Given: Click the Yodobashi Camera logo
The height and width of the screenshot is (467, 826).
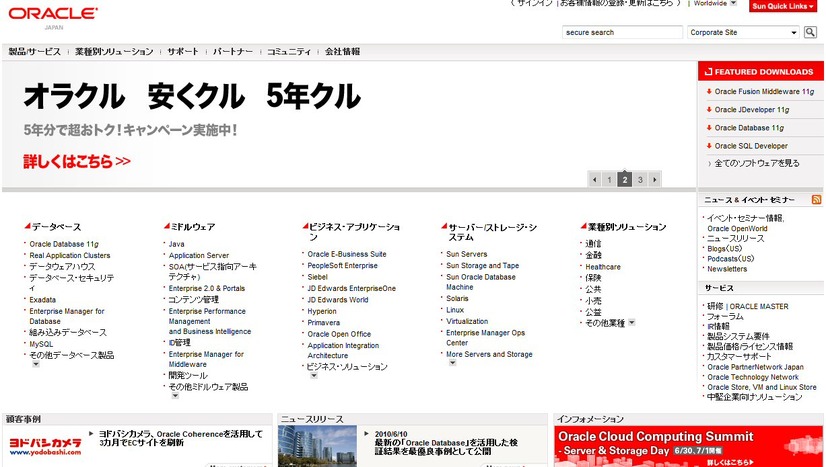Looking at the screenshot, I should pos(45,446).
